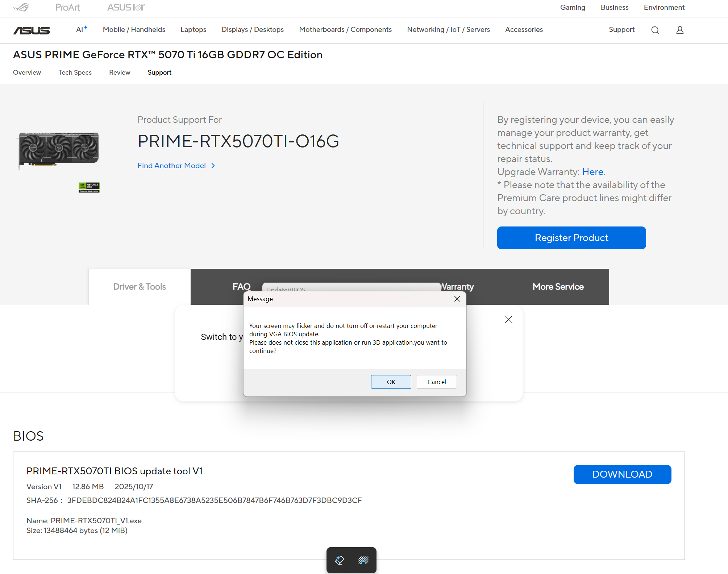Select the Driver & Tools tab

pos(140,287)
